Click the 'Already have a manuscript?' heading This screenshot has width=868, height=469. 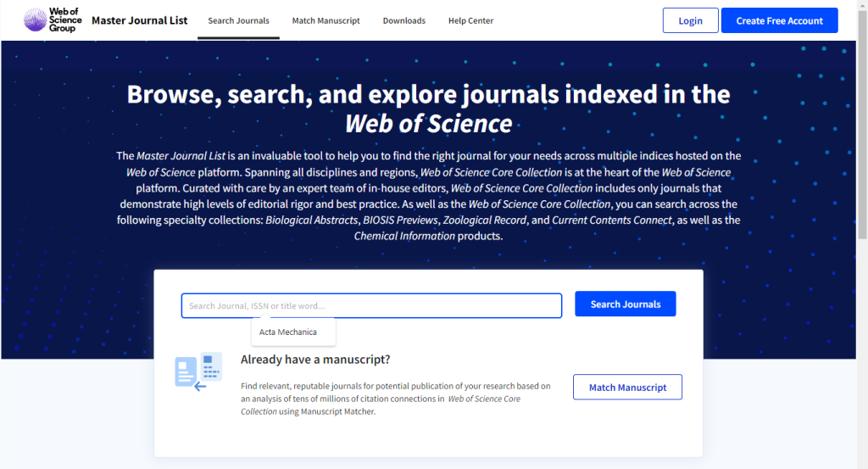[315, 360]
